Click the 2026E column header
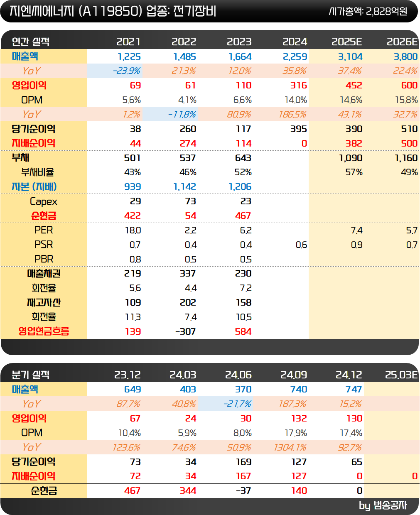 pyautogui.click(x=402, y=42)
